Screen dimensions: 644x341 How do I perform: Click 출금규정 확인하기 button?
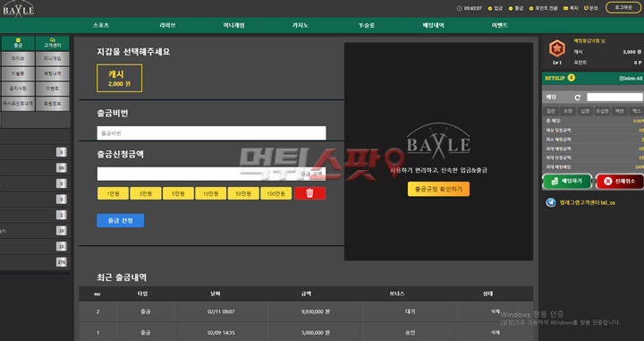click(438, 190)
